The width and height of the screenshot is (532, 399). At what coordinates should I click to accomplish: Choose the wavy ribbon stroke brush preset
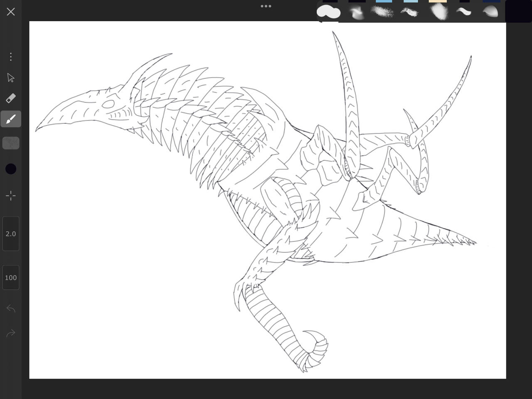(x=464, y=12)
